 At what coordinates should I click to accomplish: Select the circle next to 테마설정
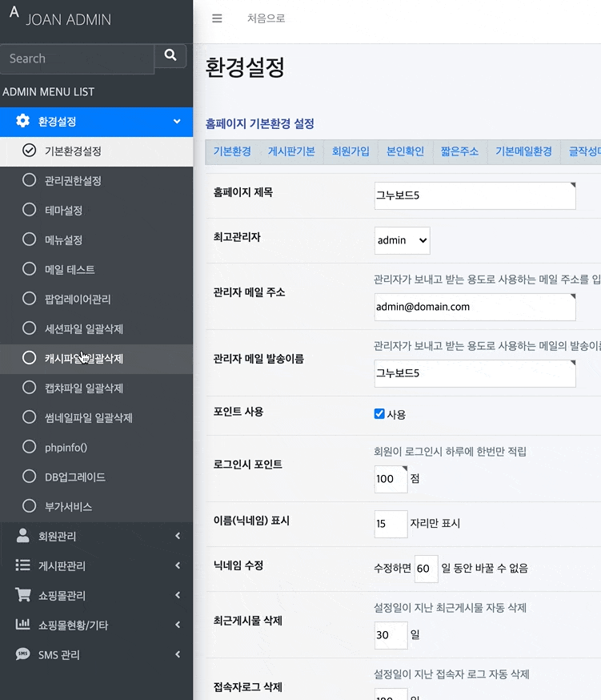tap(30, 210)
